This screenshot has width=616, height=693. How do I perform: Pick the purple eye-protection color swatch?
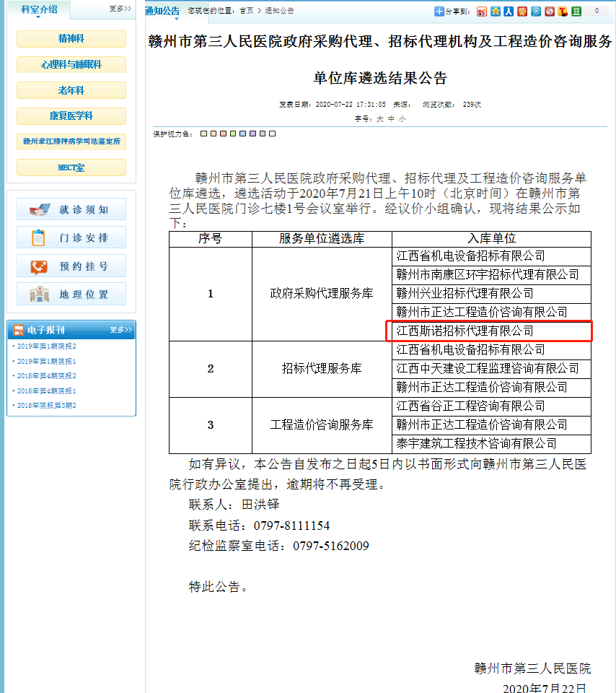point(252,134)
